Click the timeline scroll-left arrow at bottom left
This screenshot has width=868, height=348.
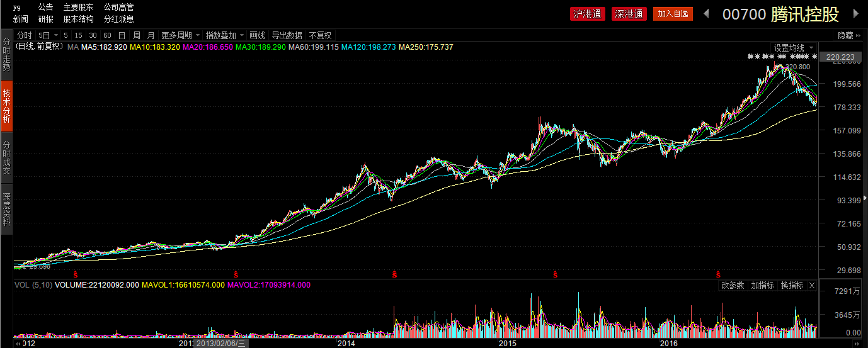pos(17,344)
